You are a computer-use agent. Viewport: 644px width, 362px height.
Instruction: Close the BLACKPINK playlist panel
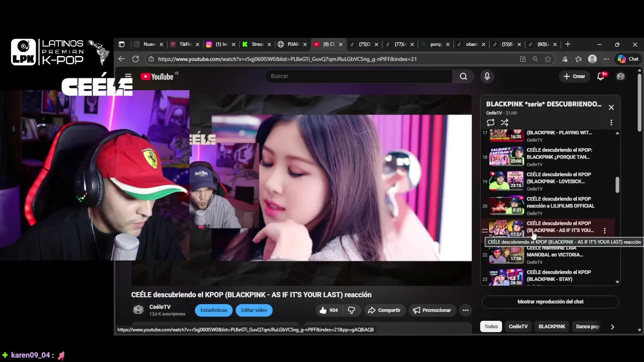tap(611, 107)
